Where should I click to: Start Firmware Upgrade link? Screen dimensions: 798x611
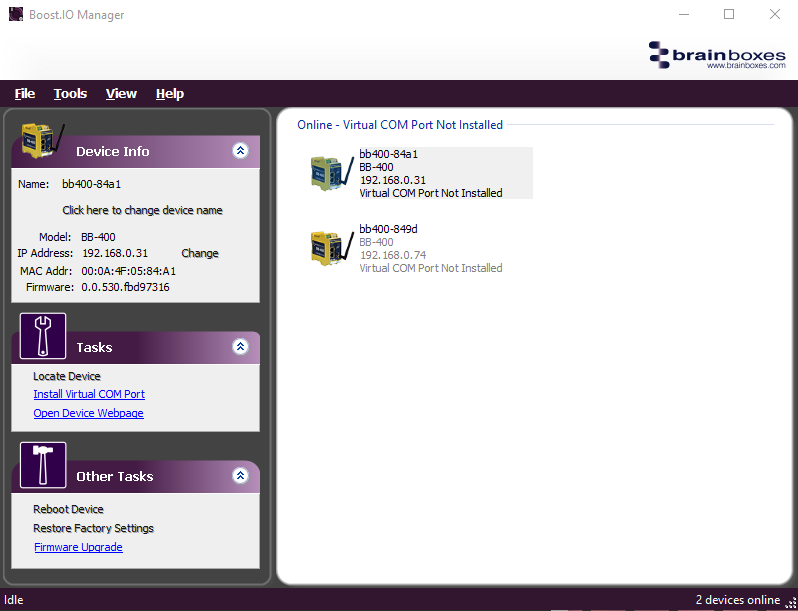click(x=78, y=547)
